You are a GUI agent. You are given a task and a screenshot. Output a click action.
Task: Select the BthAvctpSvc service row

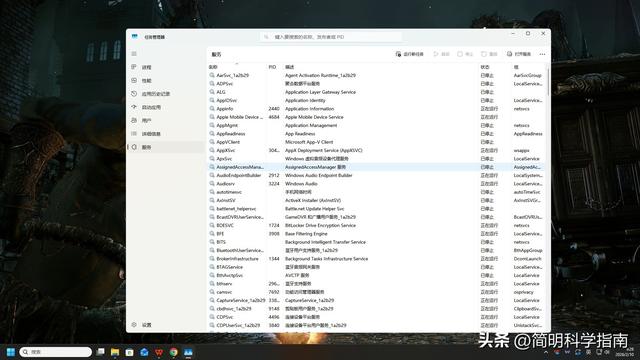pos(376,276)
